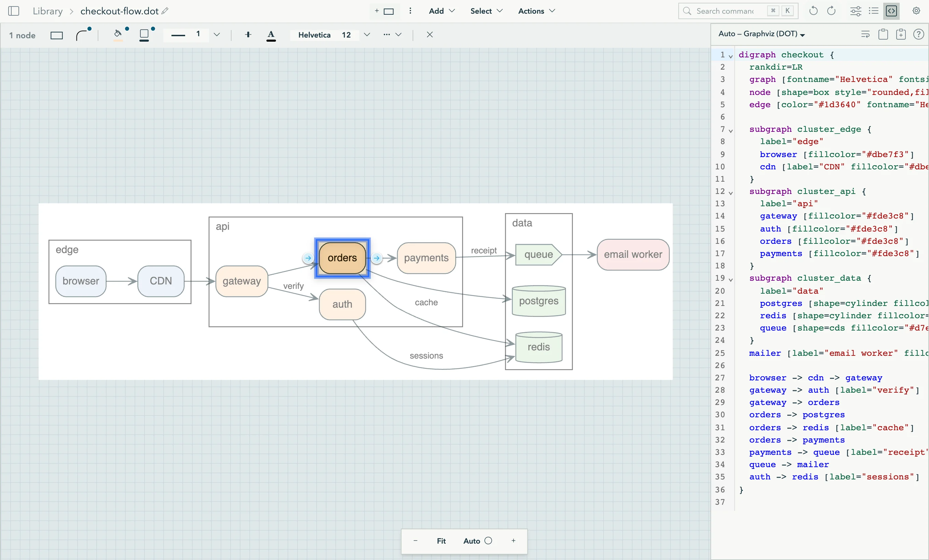Click the receipt edge label

pyautogui.click(x=484, y=251)
